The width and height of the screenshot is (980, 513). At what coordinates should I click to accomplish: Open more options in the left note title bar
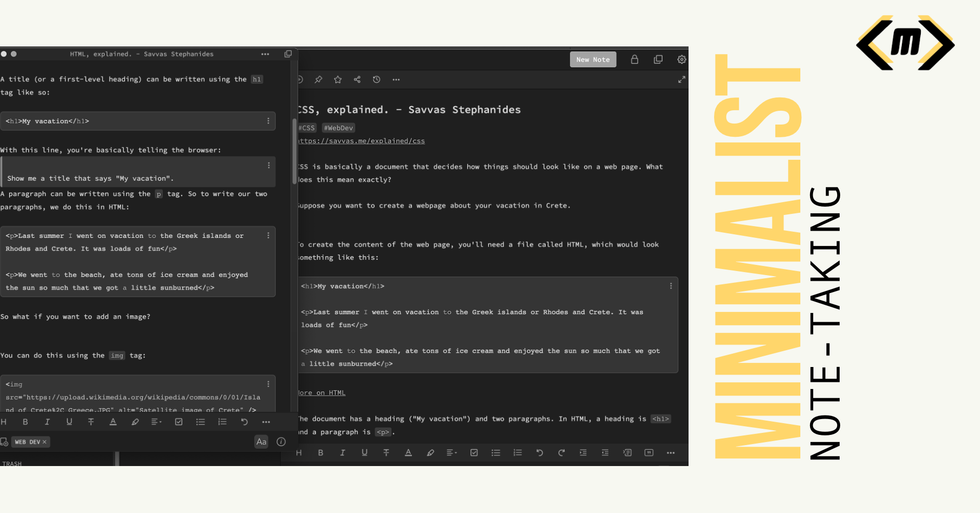click(265, 54)
